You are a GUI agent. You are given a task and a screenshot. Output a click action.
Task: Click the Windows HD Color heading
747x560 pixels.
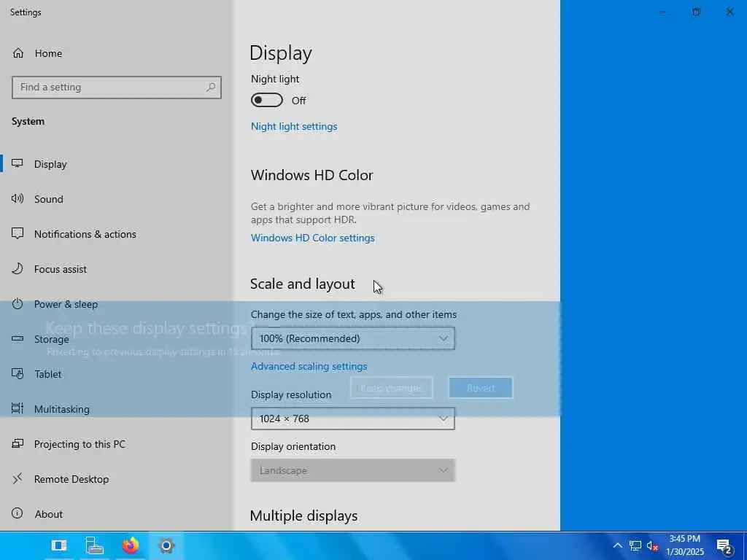click(312, 175)
